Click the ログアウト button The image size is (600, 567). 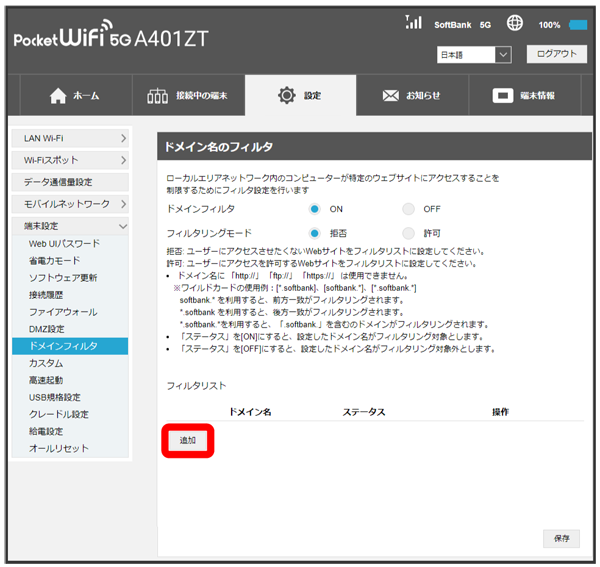556,54
